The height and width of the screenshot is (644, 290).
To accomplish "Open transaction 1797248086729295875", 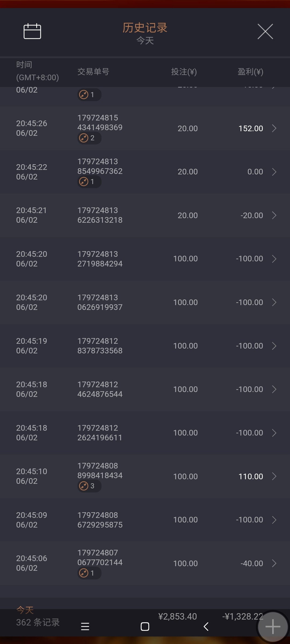I will point(100,520).
